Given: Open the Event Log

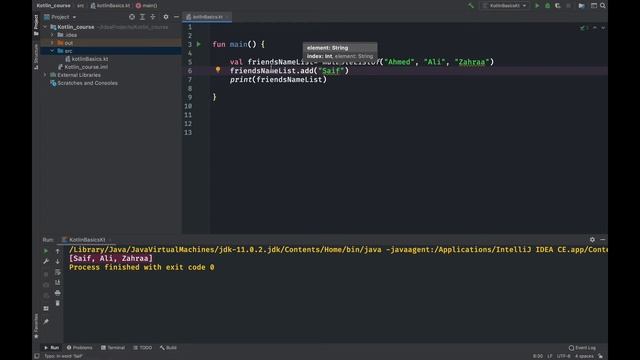Looking at the screenshot, I should point(582,348).
